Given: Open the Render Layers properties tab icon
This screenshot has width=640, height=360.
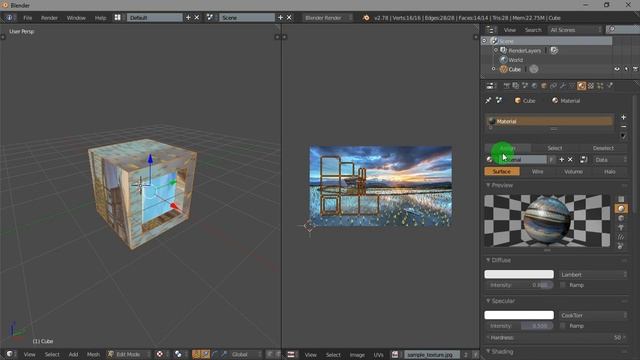Looking at the screenshot, I should tap(516, 86).
